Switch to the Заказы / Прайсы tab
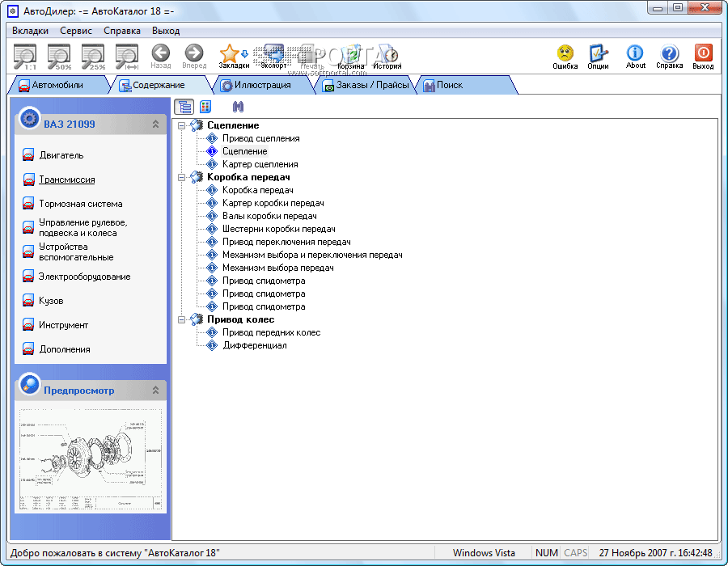 pos(366,85)
